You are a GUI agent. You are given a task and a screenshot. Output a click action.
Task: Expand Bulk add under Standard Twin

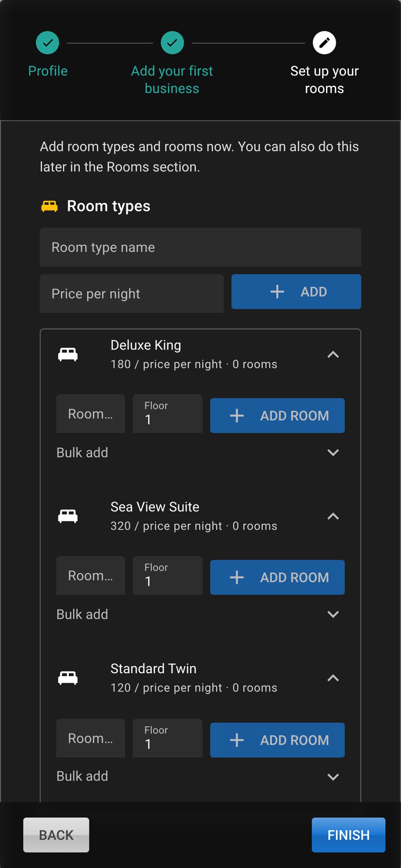click(x=200, y=776)
